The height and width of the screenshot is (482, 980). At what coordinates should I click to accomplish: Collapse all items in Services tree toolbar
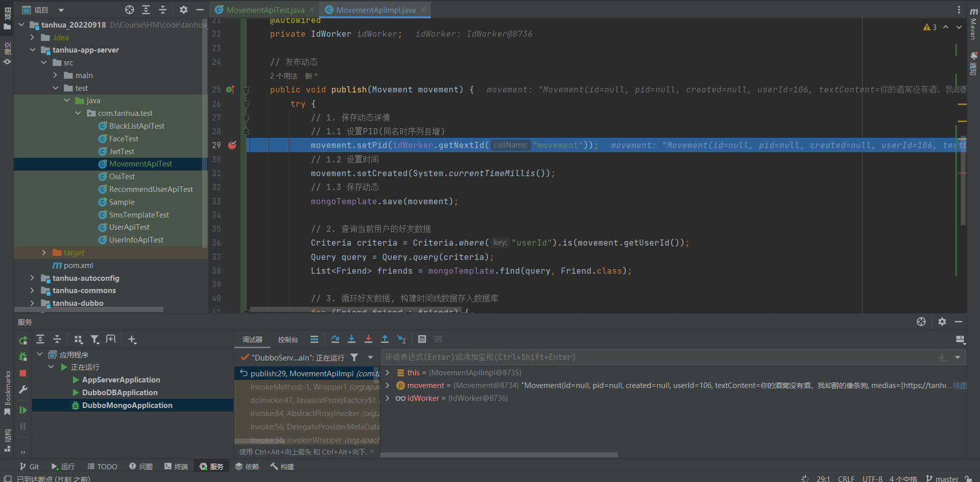[x=57, y=340]
